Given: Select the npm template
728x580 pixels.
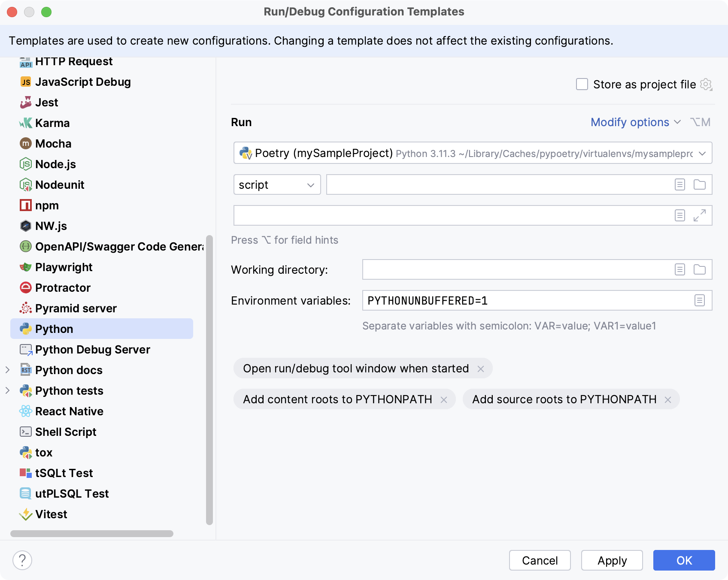Looking at the screenshot, I should coord(47,205).
